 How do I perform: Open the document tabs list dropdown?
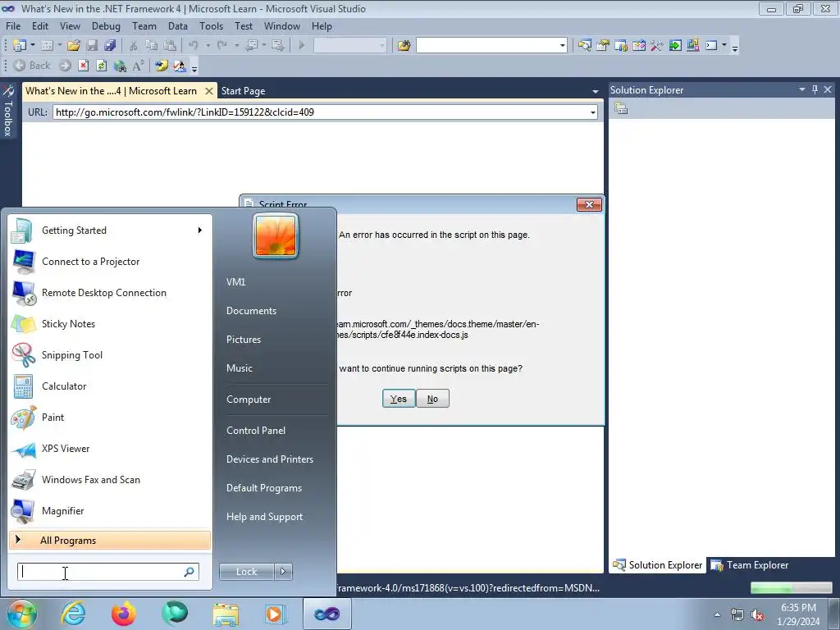point(596,91)
